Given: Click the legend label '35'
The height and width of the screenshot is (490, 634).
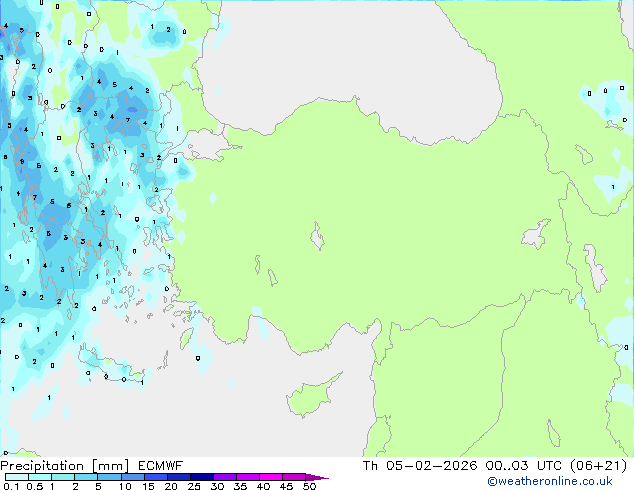Looking at the screenshot, I should (240, 486).
